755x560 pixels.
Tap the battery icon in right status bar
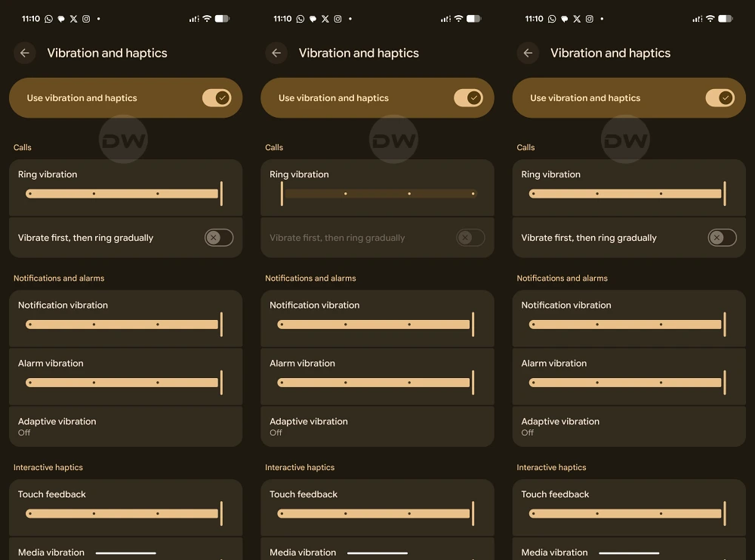(x=726, y=18)
